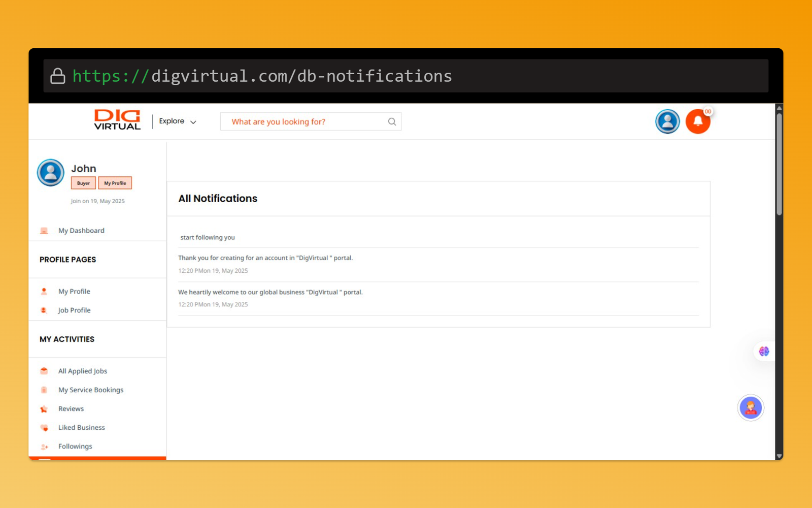Click the person icon beside My Profile

44,292
